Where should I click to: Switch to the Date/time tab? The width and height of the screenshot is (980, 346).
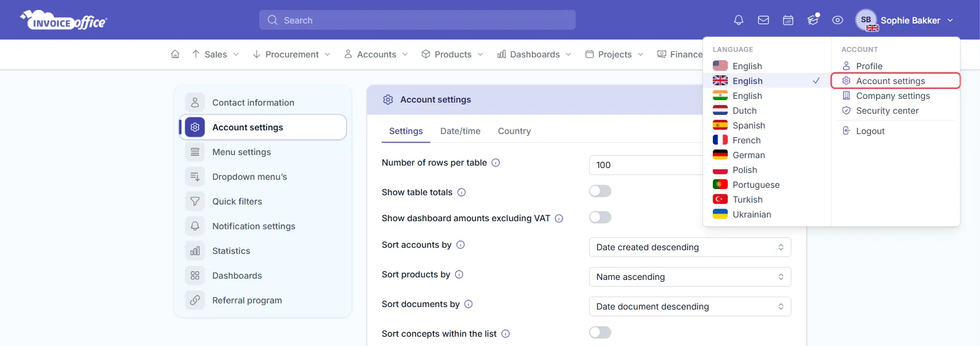(460, 131)
